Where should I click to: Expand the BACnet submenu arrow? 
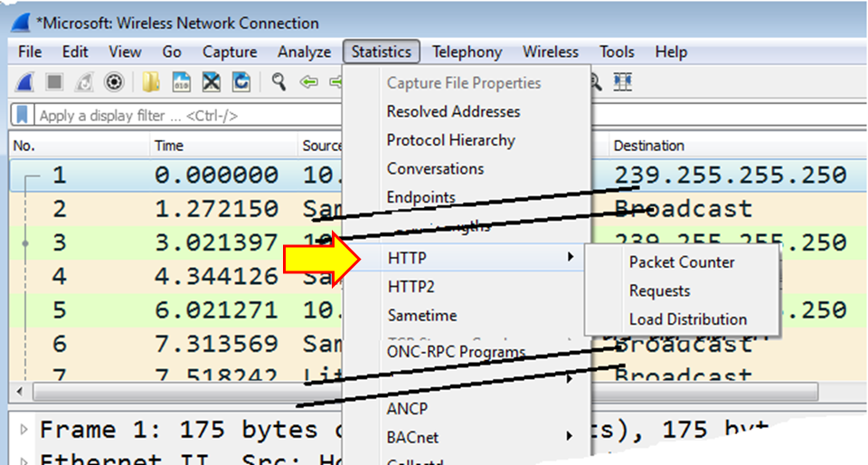pyautogui.click(x=570, y=436)
